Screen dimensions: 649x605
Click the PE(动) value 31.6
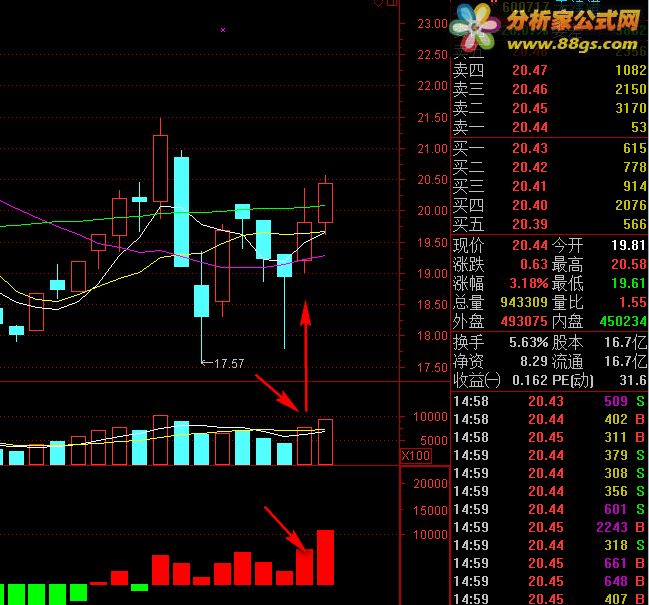click(632, 380)
